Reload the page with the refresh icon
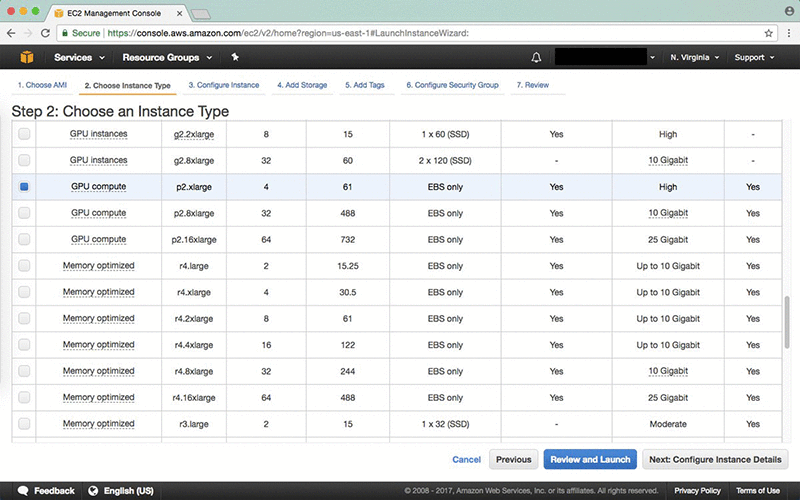 45,33
